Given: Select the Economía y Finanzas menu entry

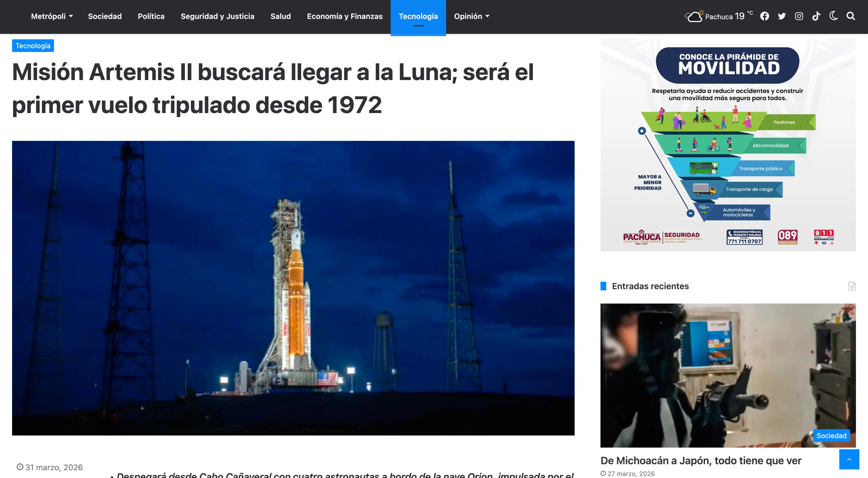Looking at the screenshot, I should click(345, 16).
